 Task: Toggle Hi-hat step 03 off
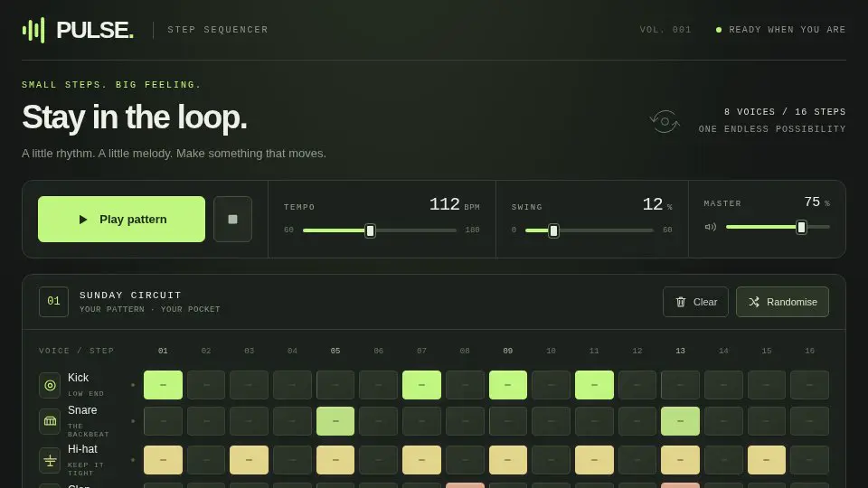click(x=250, y=460)
